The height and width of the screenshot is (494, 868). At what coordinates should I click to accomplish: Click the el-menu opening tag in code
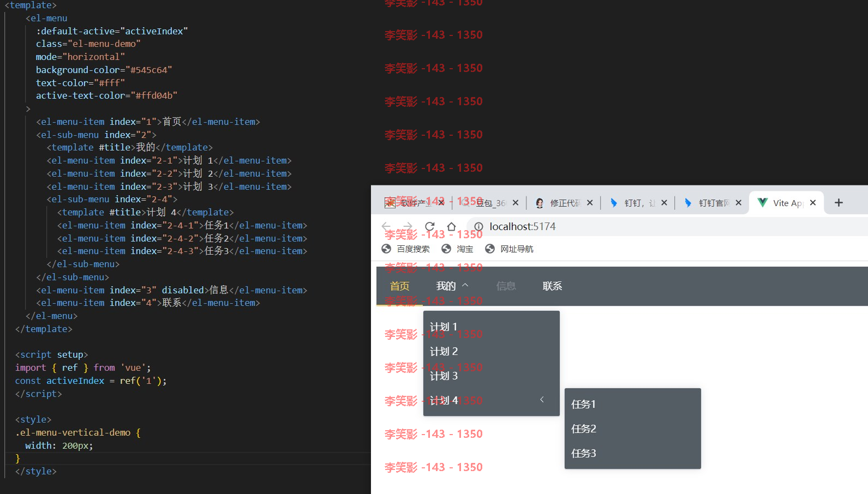(46, 18)
